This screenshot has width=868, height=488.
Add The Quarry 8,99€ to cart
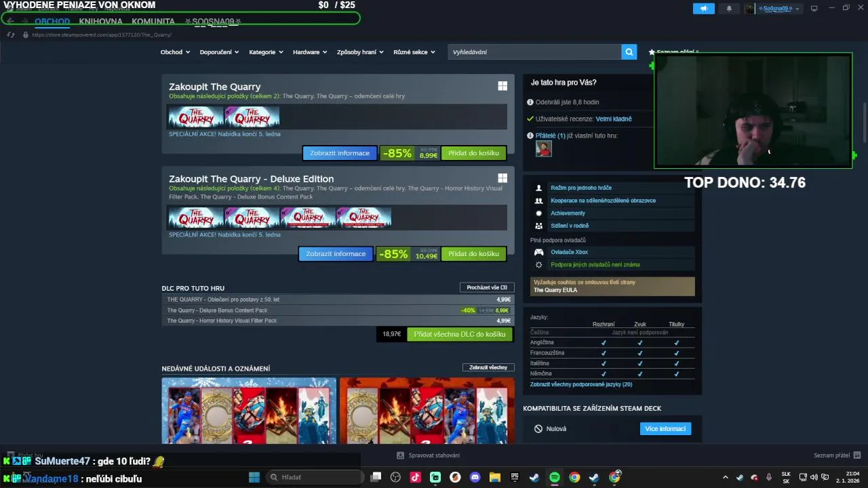point(473,153)
